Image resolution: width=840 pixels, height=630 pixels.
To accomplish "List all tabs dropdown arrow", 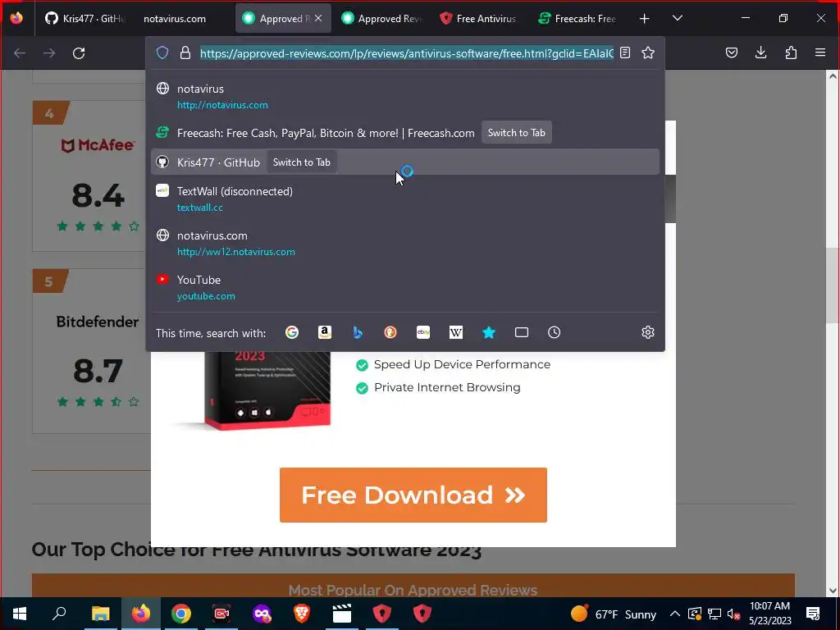I will tap(677, 18).
